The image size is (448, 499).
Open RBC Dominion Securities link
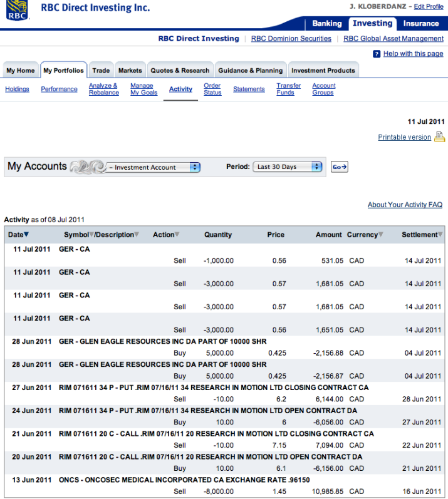coord(291,39)
